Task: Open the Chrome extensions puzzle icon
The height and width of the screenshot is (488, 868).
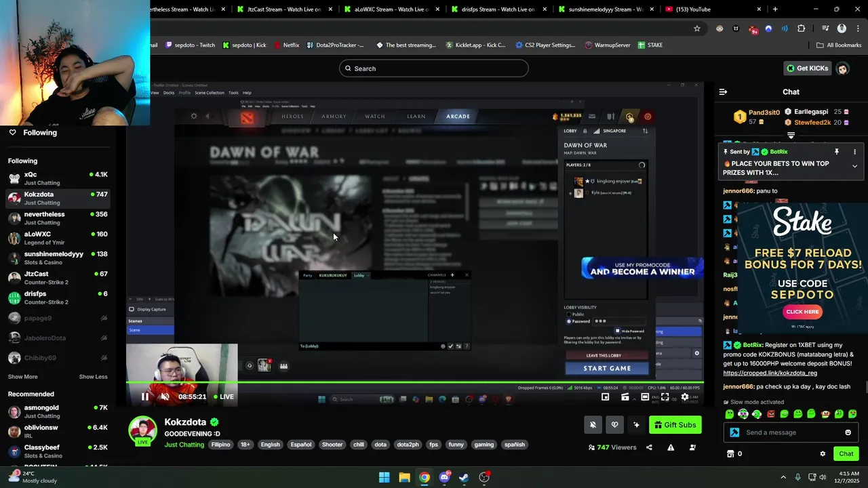Action: [802, 28]
